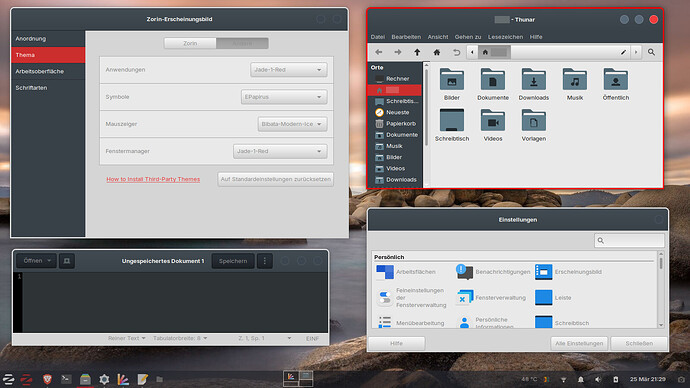The height and width of the screenshot is (388, 690).
Task: Switch to Andere segment in appearance
Action: pyautogui.click(x=242, y=43)
